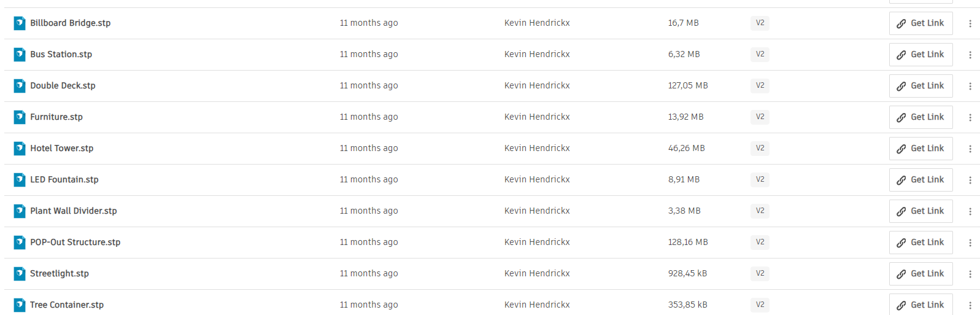Screen dimensions: 980x315
Task: Open the Tree Container.stp file name
Action: click(x=67, y=305)
